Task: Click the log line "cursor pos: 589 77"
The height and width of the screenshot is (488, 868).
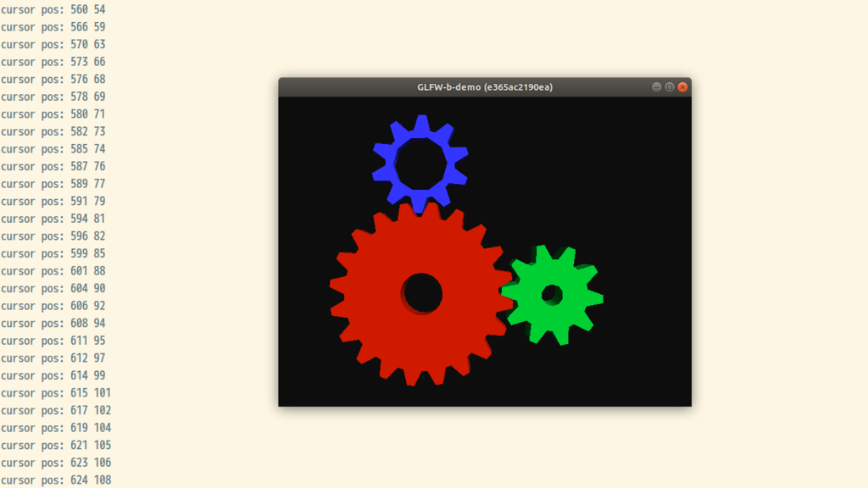Action: [53, 184]
